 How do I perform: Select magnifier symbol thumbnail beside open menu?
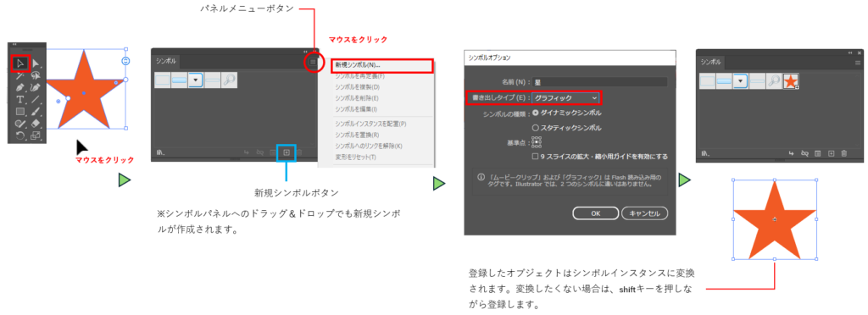coord(229,80)
